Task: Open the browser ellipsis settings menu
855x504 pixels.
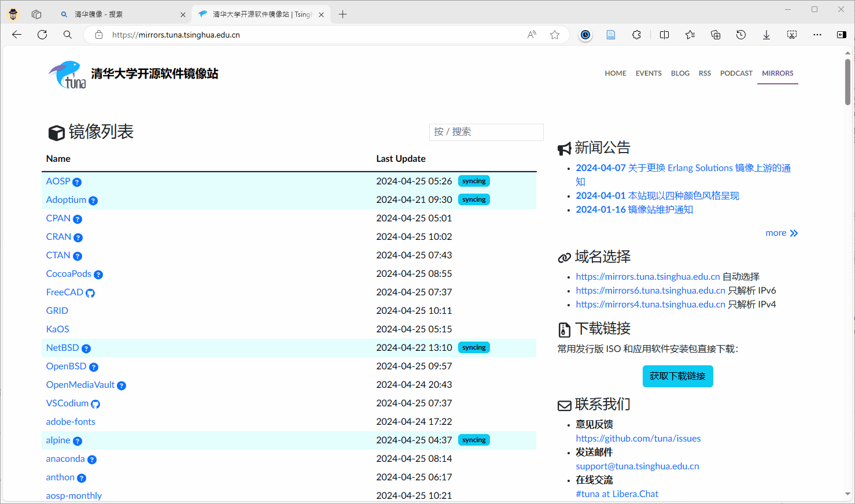Action: [x=817, y=35]
